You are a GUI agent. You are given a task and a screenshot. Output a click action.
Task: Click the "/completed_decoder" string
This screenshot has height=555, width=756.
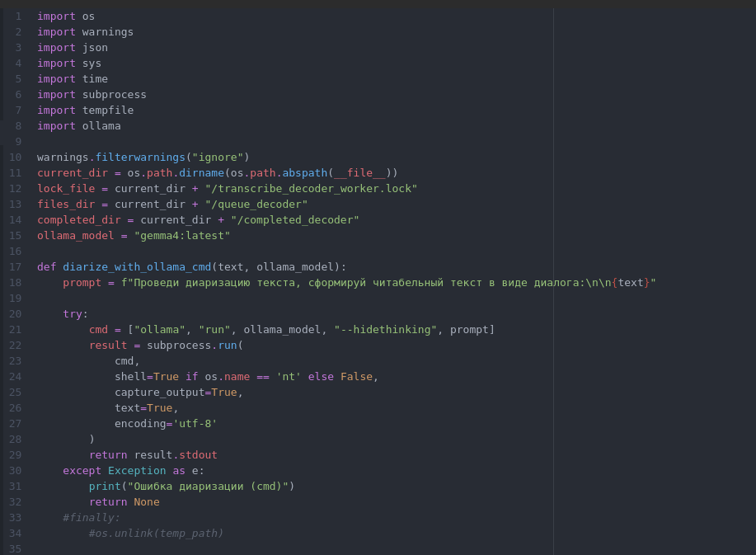295,220
